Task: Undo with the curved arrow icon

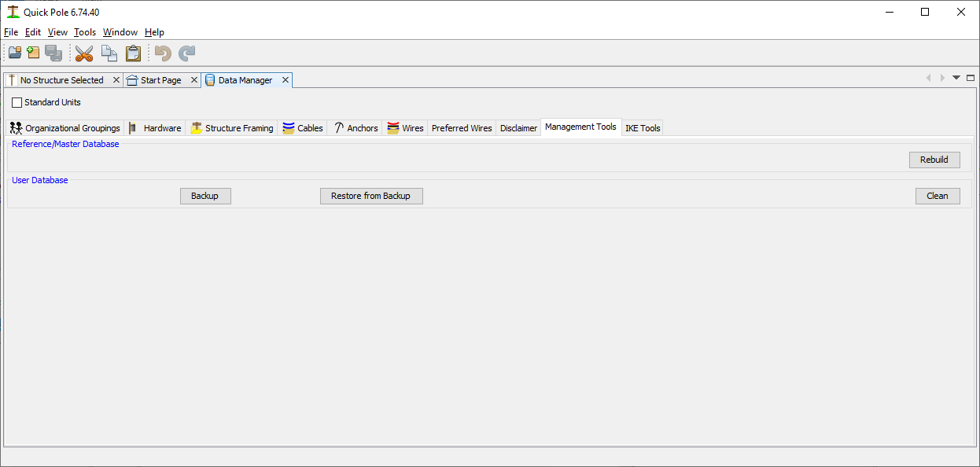Action: pyautogui.click(x=163, y=53)
